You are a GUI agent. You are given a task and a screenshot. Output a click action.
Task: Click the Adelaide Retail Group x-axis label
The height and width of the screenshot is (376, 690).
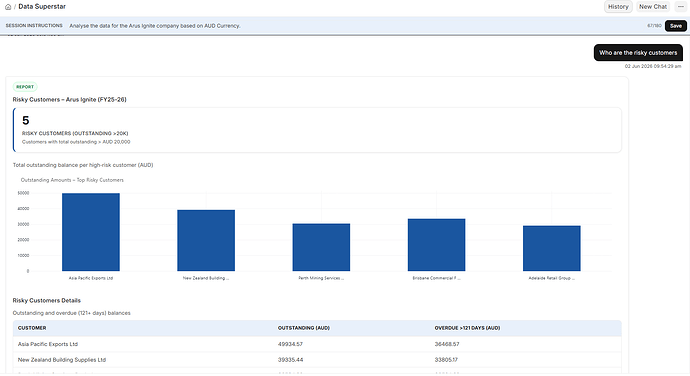(552, 278)
